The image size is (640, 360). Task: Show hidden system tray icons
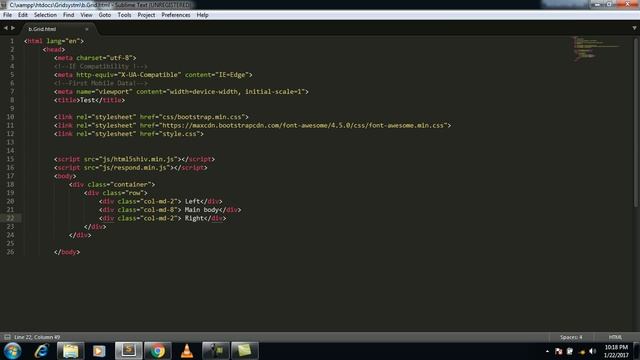coord(547,351)
